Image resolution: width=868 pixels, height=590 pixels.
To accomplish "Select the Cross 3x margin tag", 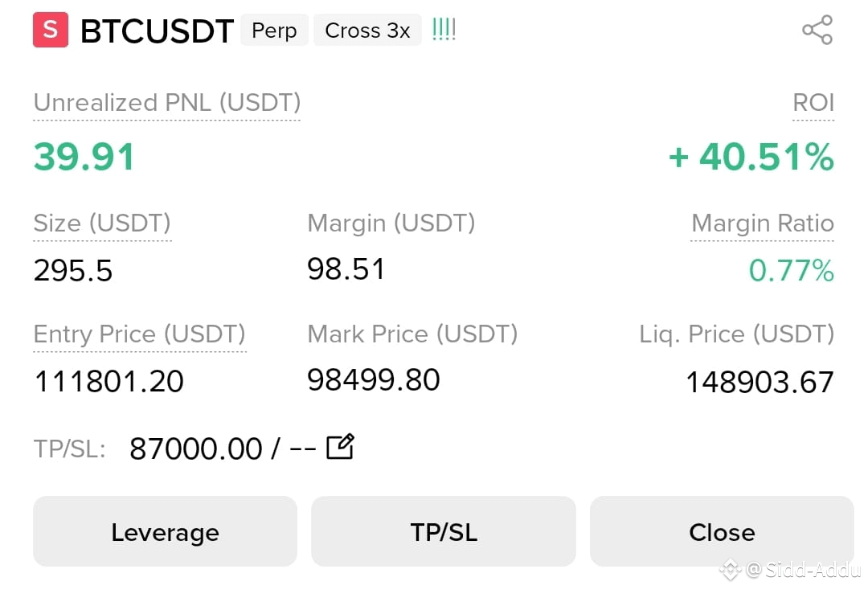I will (367, 31).
